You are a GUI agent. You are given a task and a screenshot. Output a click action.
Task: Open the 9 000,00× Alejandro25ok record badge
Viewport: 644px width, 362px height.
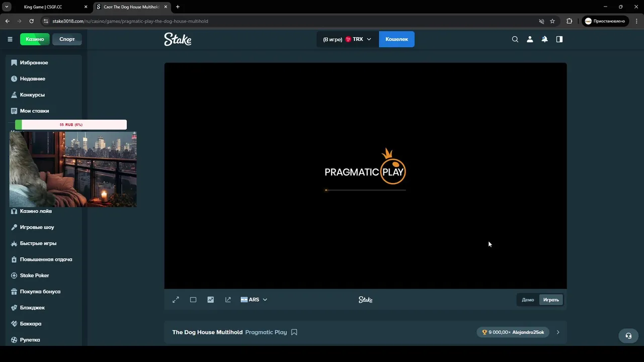click(513, 332)
